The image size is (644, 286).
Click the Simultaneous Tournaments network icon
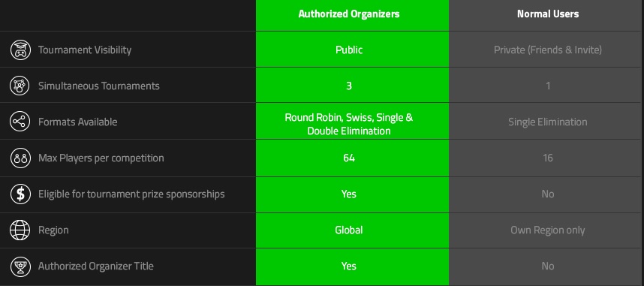click(20, 86)
